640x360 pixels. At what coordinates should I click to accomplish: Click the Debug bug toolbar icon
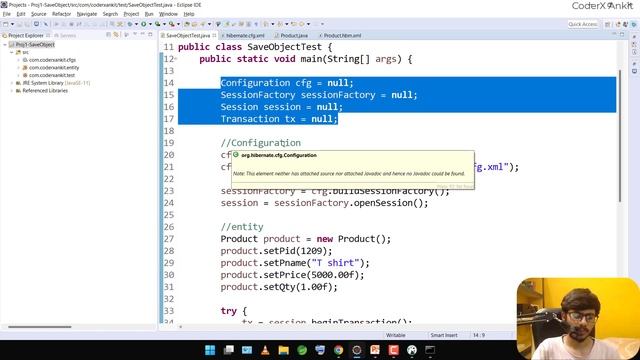pyautogui.click(x=130, y=24)
